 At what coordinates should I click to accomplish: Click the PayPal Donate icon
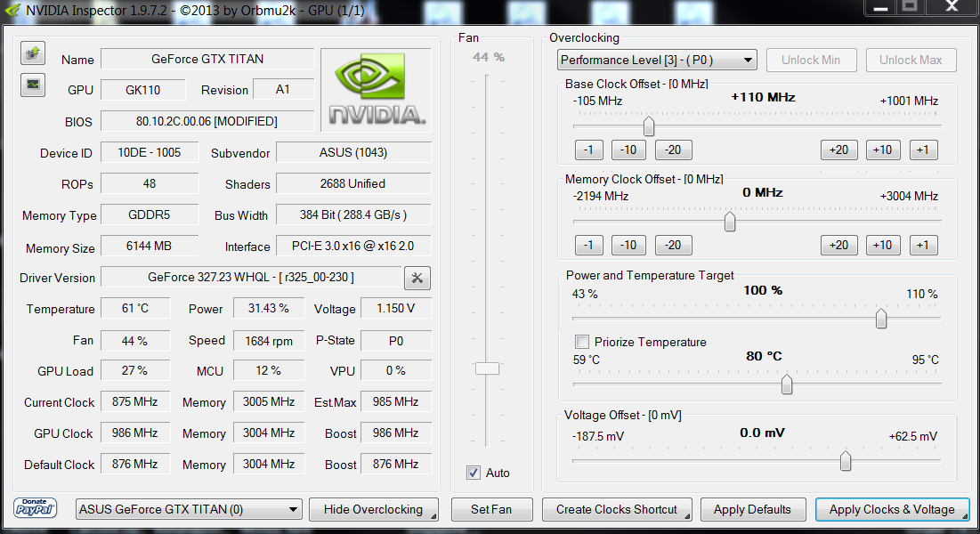click(x=35, y=507)
